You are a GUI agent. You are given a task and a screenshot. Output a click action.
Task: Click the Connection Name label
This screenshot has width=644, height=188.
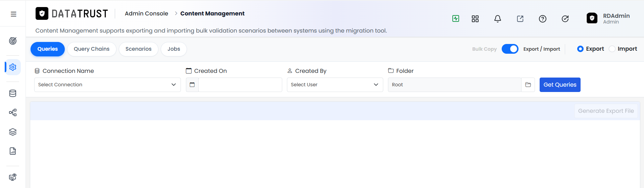pos(68,71)
